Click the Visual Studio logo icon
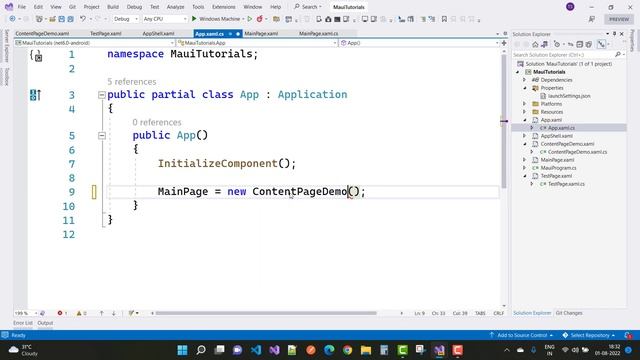The height and width of the screenshot is (360, 640). tap(9, 7)
